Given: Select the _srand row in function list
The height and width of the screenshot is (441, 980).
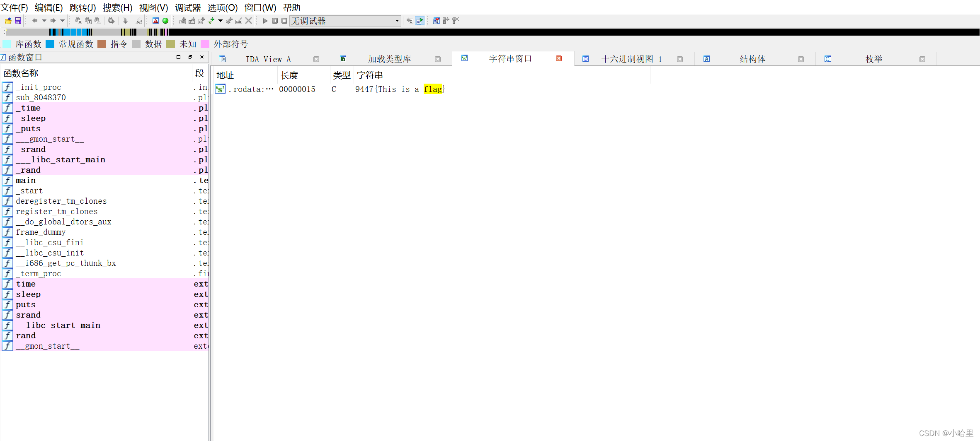Looking at the screenshot, I should [x=104, y=149].
